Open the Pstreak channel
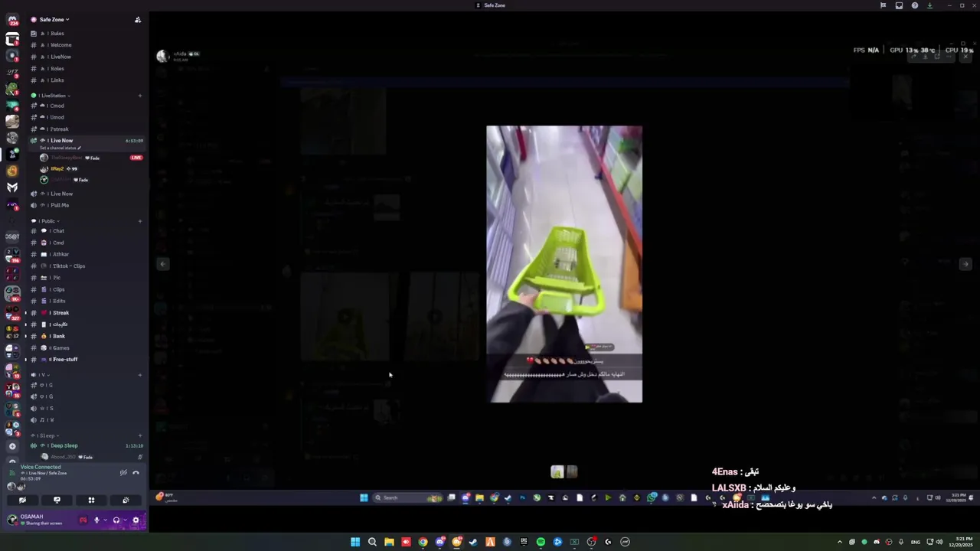 [87, 129]
